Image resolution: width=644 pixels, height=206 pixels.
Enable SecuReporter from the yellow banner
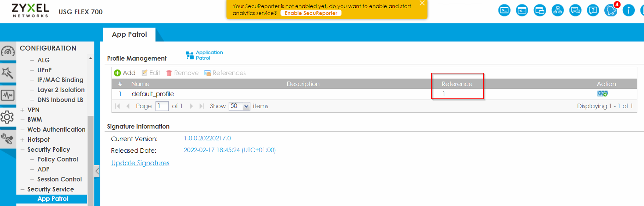311,13
